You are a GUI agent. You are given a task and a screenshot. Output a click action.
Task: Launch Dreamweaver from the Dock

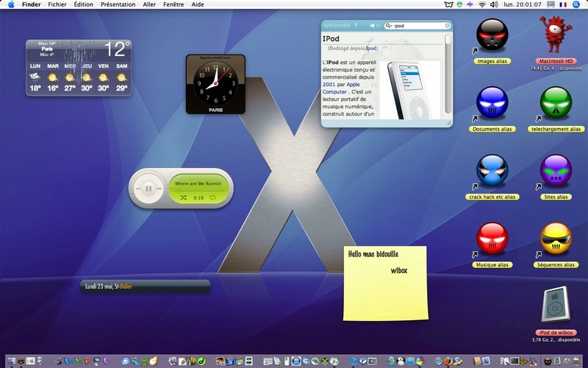click(x=201, y=361)
